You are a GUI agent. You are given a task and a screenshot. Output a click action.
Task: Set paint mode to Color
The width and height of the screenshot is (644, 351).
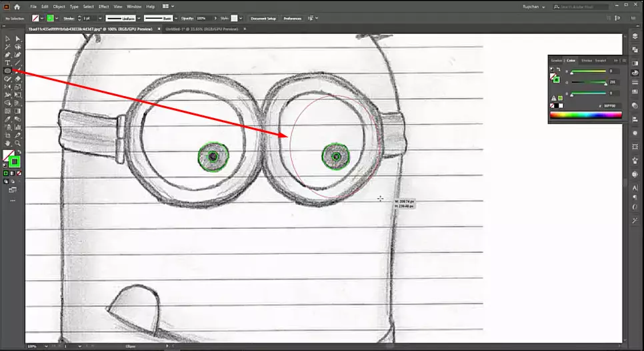click(x=6, y=173)
